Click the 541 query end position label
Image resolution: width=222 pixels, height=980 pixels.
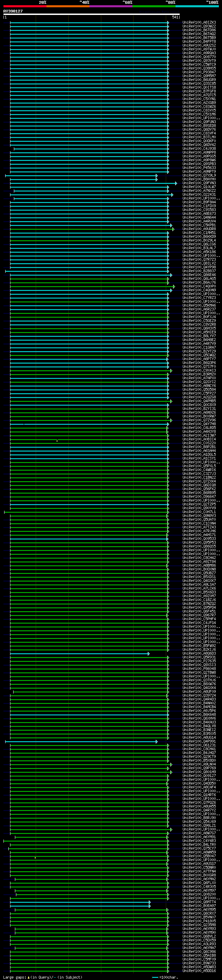(175, 17)
